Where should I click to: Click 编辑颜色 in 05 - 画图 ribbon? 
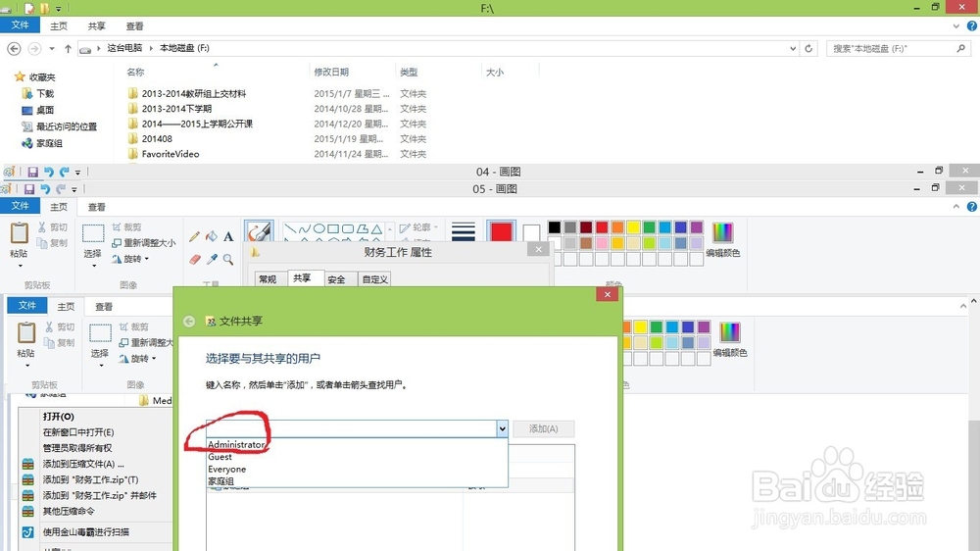(722, 239)
